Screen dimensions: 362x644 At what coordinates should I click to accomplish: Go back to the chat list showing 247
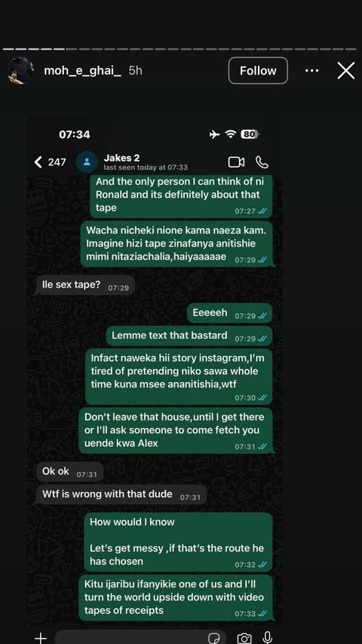point(50,162)
